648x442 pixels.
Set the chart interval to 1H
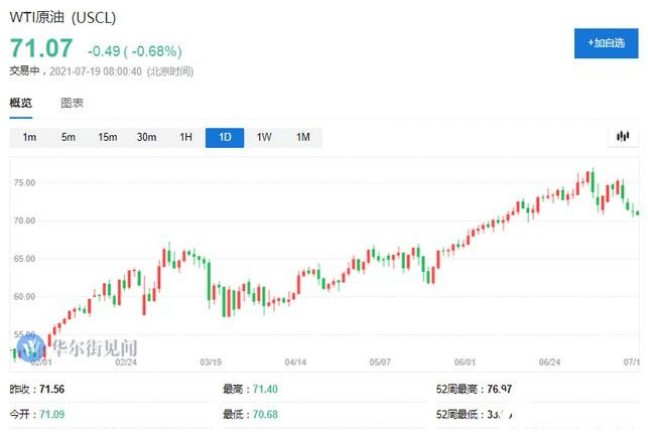[x=186, y=137]
